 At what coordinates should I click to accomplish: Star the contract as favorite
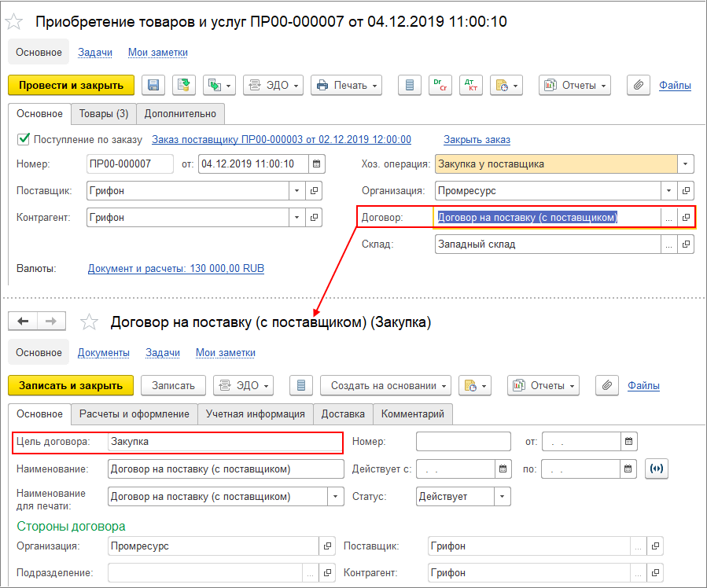click(89, 322)
